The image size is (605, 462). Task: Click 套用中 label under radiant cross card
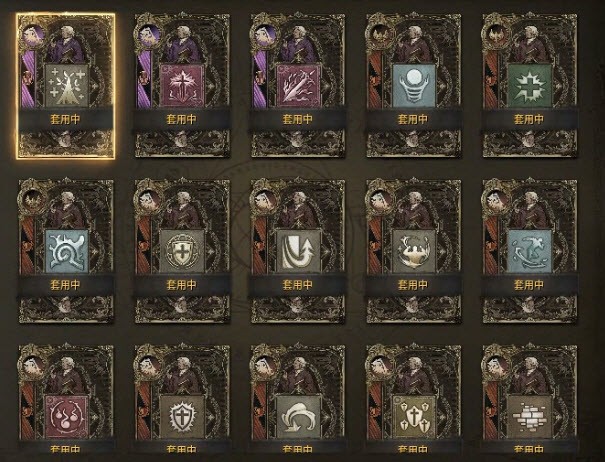[181, 119]
